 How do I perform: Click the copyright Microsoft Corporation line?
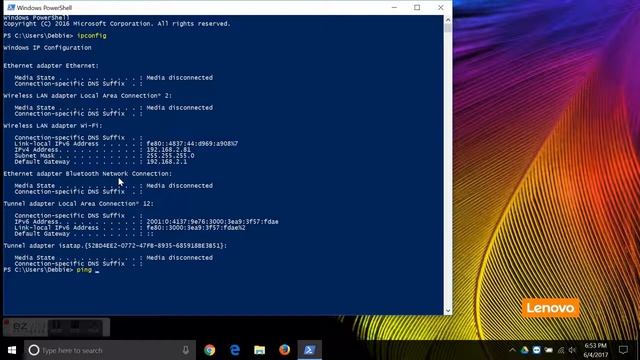tap(117, 24)
